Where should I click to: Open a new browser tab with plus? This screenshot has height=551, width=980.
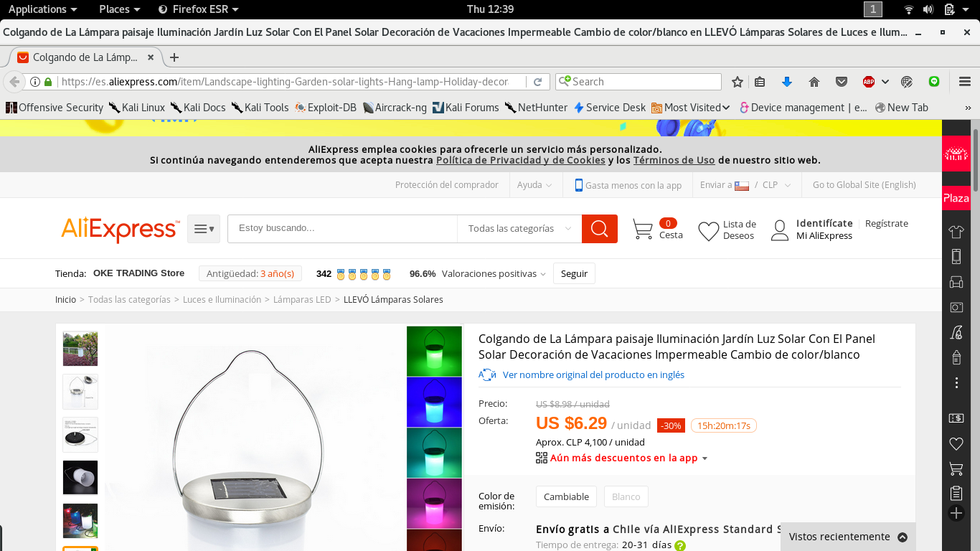click(174, 57)
